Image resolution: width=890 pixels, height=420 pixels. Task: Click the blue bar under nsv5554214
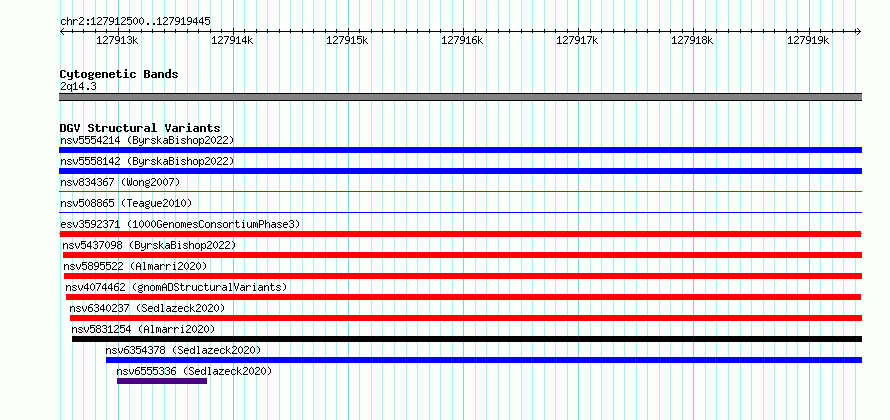tap(460, 150)
